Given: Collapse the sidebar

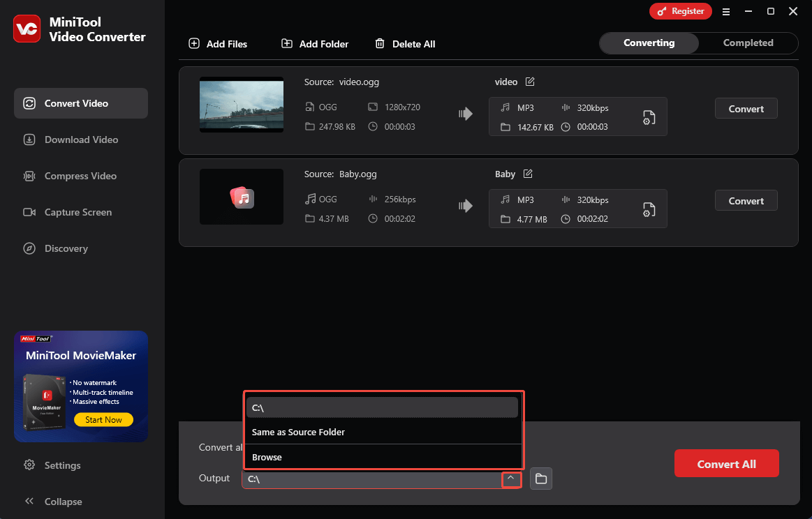Looking at the screenshot, I should (53, 502).
